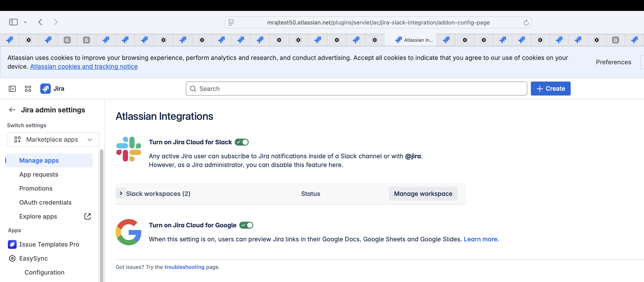Go back with the browser back arrow
The height and width of the screenshot is (282, 644).
tap(40, 22)
